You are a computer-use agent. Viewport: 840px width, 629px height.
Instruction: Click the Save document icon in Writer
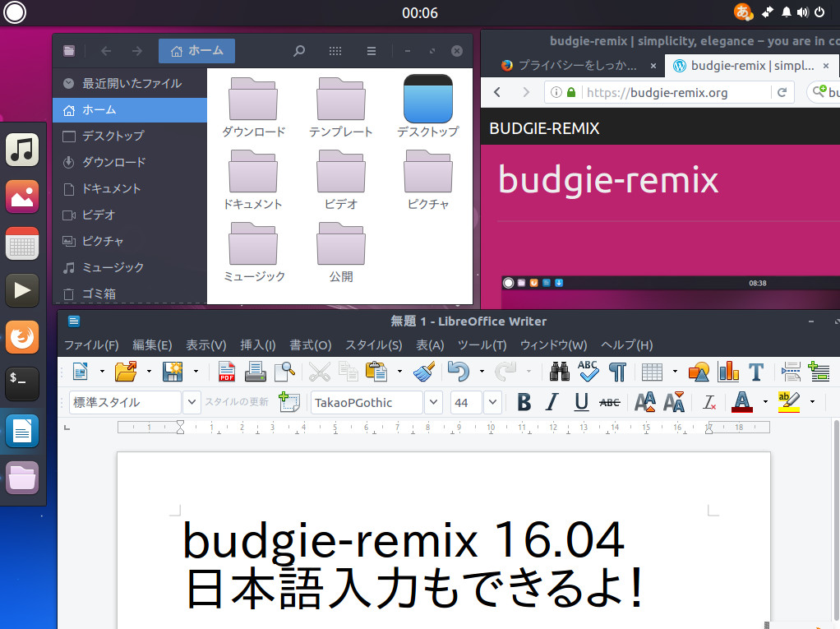tap(173, 372)
